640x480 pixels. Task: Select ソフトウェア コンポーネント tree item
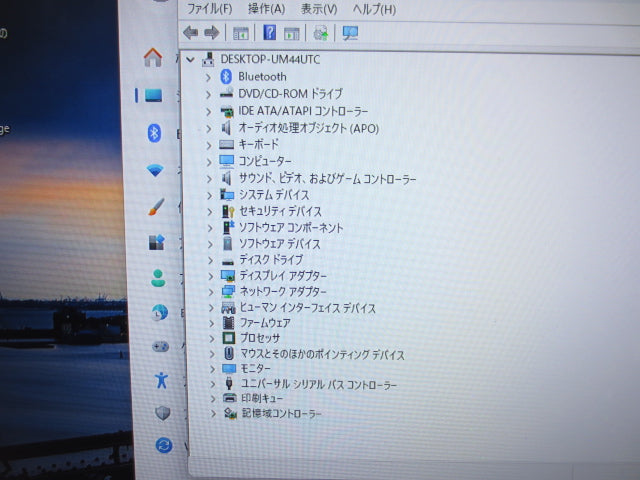(x=291, y=227)
